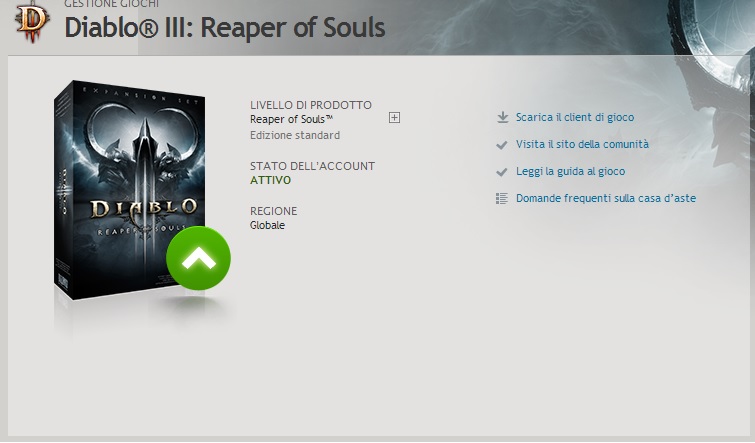Go back to Gestione Giochi breadcrumb
Screen dimensions: 755x443
point(111,4)
